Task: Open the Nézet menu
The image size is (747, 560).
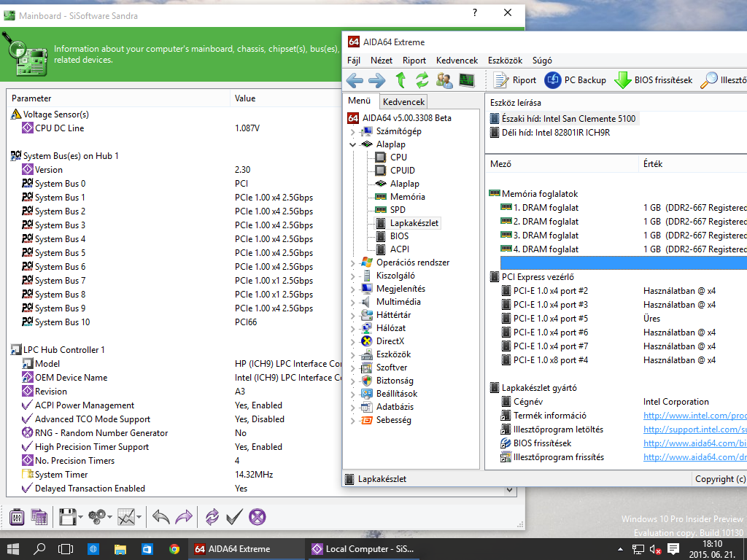Action: 382,61
